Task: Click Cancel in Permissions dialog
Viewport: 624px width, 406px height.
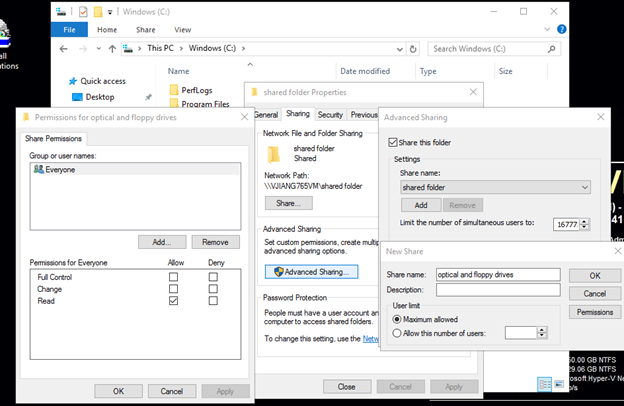Action: tap(172, 391)
